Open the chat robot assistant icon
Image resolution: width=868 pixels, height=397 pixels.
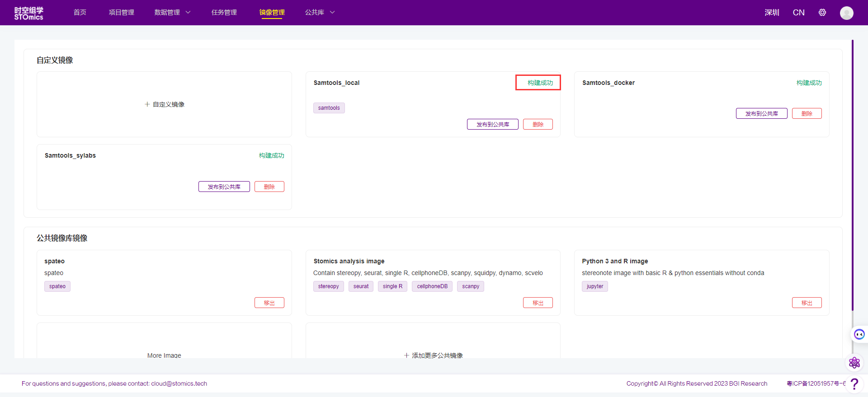[x=859, y=334]
